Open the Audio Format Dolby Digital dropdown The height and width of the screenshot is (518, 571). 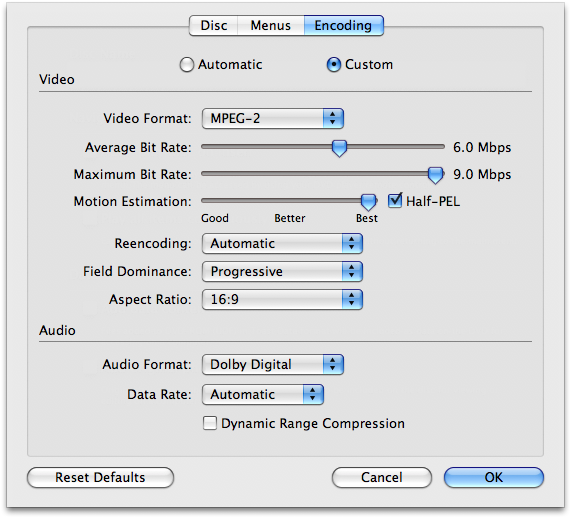tap(273, 365)
